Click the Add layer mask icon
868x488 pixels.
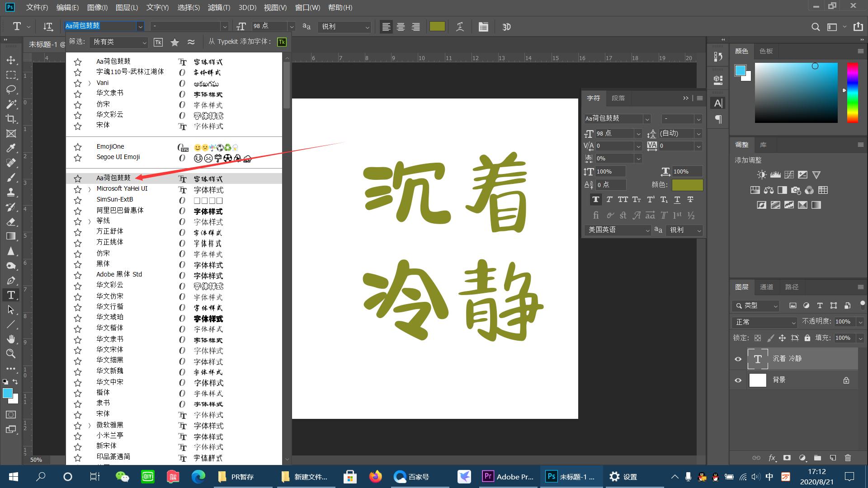click(787, 458)
